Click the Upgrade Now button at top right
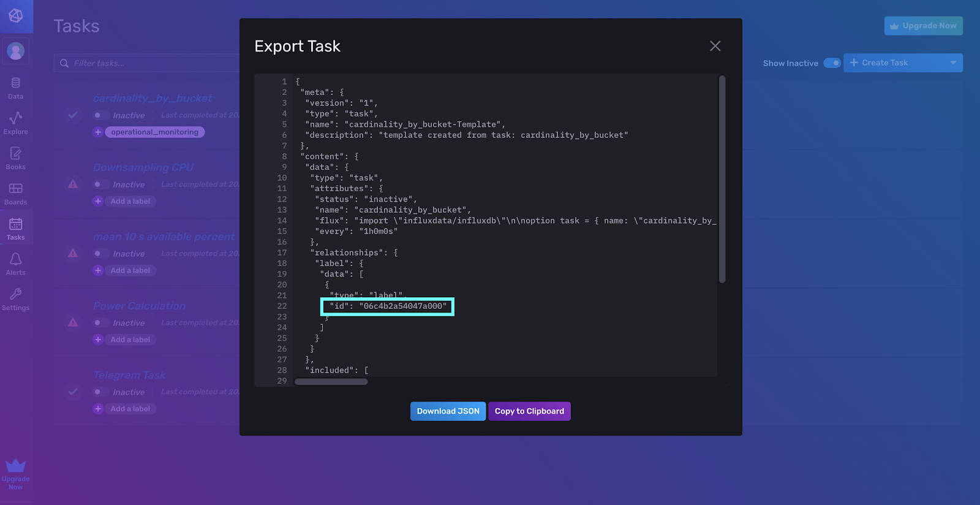This screenshot has width=980, height=505. 924,26
